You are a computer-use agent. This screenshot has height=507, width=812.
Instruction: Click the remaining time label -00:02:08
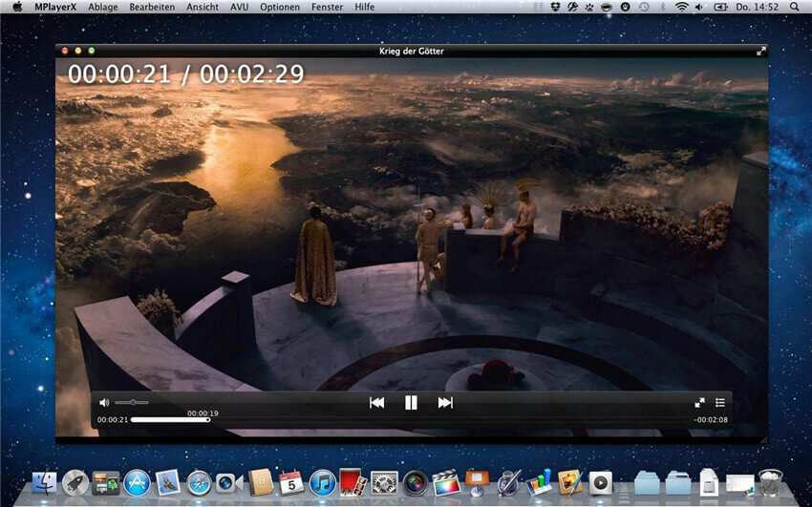[711, 419]
